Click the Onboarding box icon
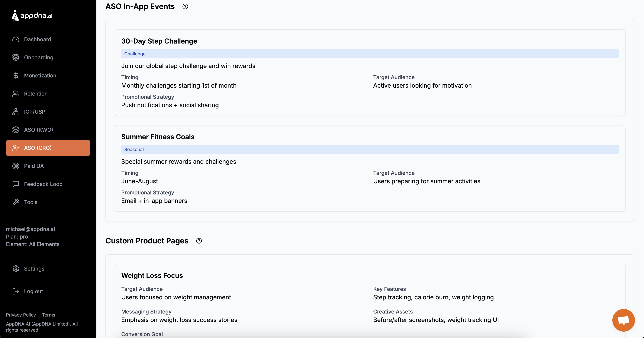 tap(16, 57)
